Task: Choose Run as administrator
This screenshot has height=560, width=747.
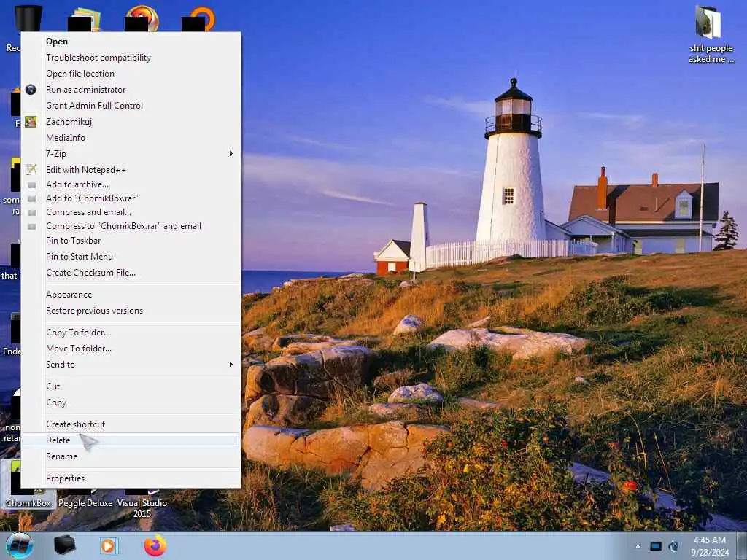Action: (x=131, y=90)
